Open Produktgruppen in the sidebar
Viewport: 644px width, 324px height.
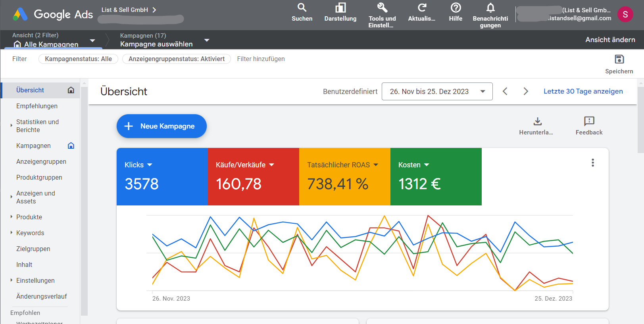[x=39, y=177]
